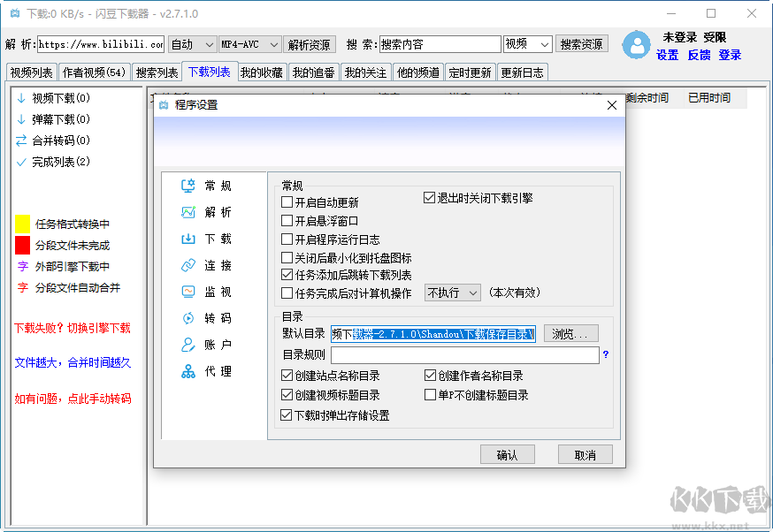Viewport: 773px width, 532px height.
Task: Uncheck 创建作者名称目录
Action: click(431, 376)
